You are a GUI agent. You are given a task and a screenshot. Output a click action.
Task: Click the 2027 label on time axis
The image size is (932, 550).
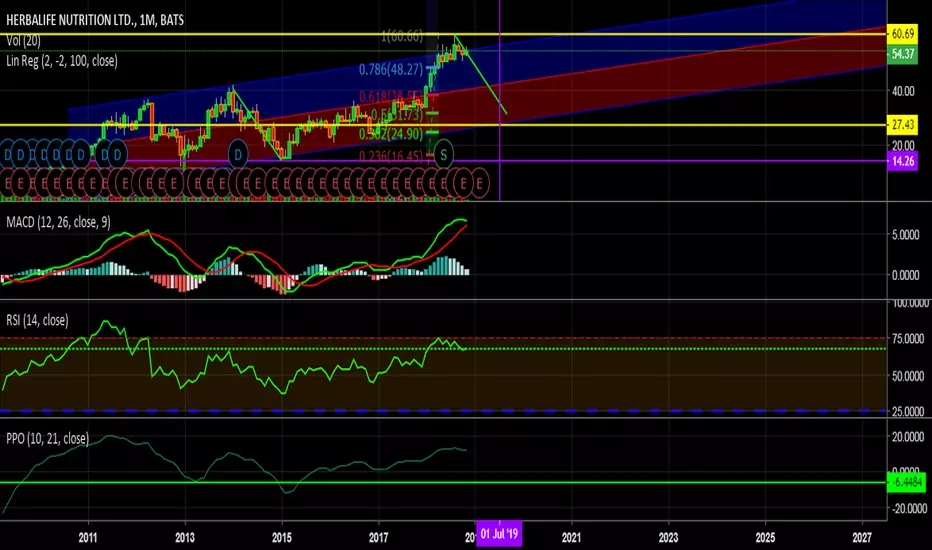tap(862, 538)
